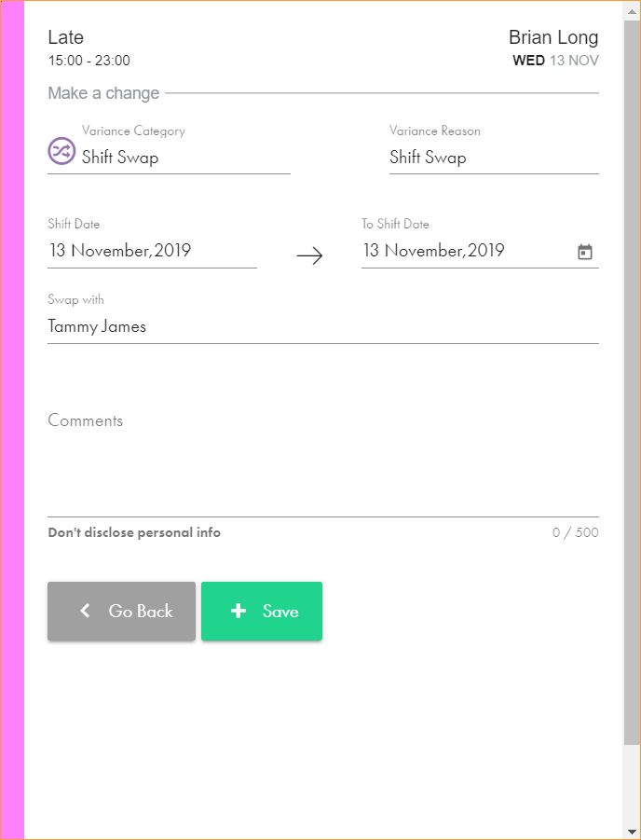Click into the Comments text area
Screen dimensions: 641x840
pos(322,461)
